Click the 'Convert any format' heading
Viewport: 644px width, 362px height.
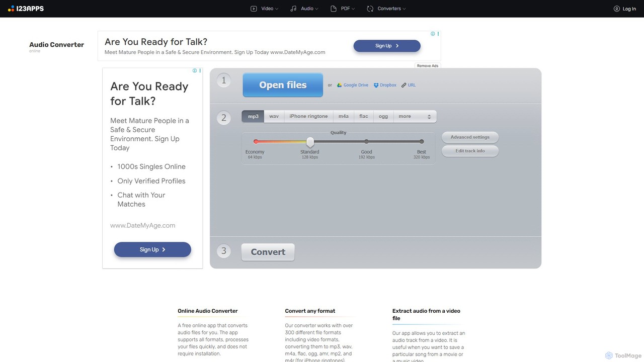(310, 311)
